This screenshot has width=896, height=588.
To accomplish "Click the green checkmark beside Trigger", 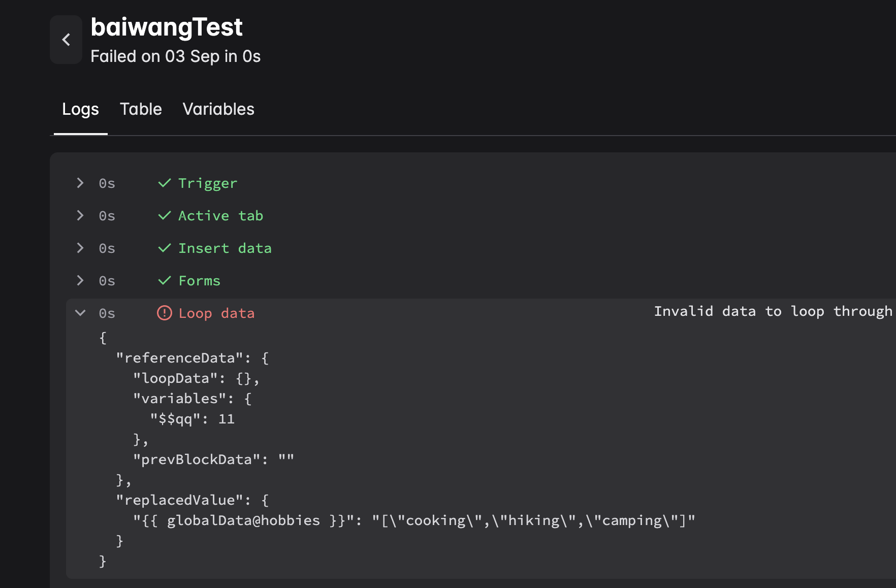I will (x=164, y=183).
